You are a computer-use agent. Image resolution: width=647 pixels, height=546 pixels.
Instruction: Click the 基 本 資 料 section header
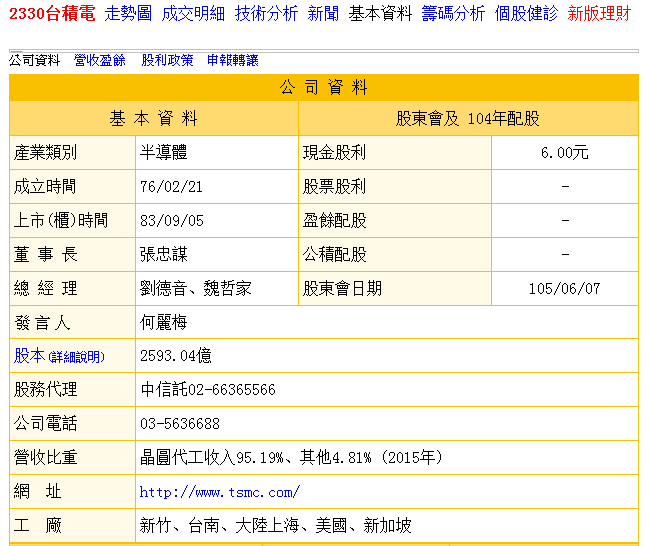(153, 118)
